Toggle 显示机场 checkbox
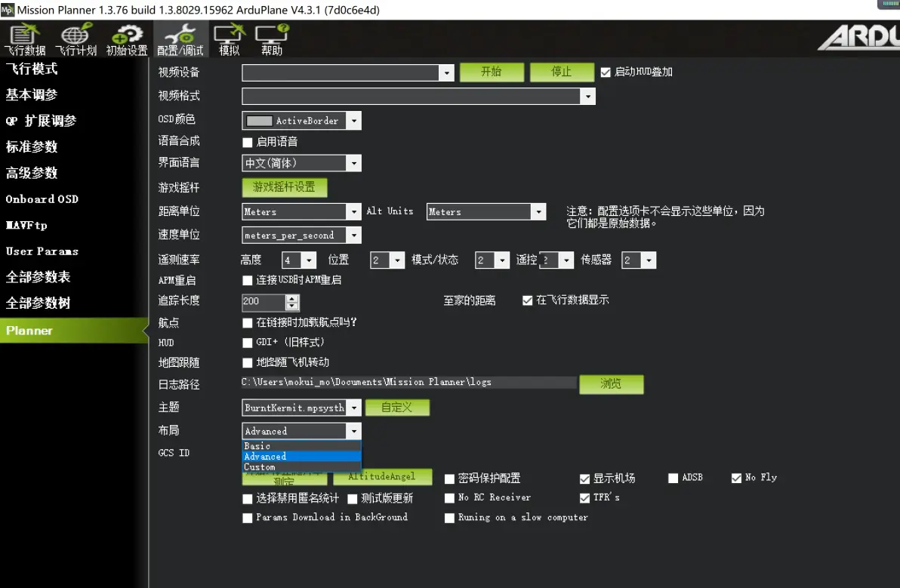This screenshot has height=588, width=900. click(x=584, y=479)
